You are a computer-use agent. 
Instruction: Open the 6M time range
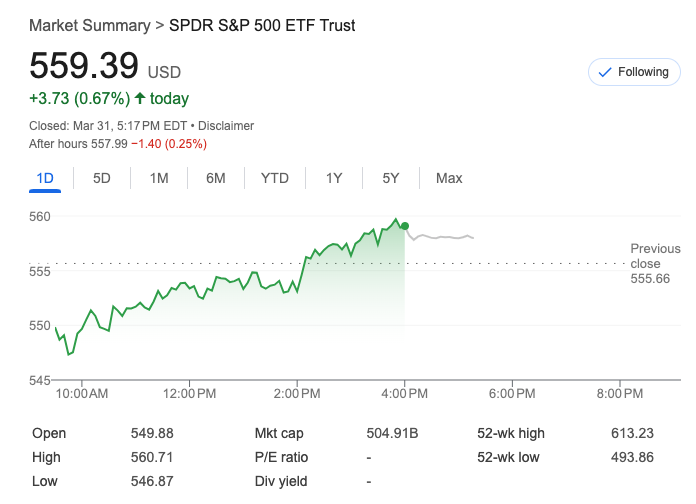tap(216, 178)
